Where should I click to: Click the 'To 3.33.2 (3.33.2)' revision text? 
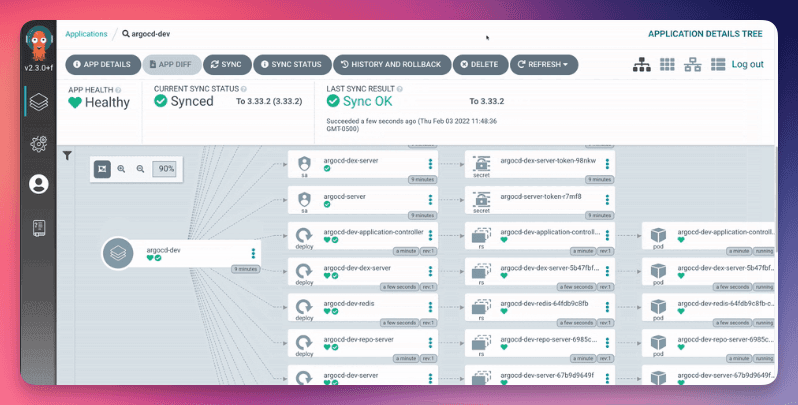coord(269,101)
